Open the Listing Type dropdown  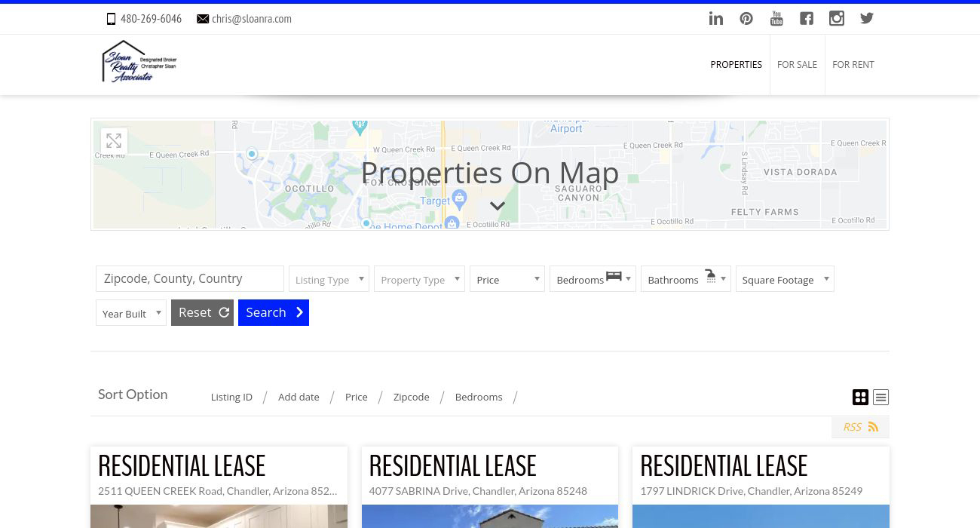[x=329, y=278]
